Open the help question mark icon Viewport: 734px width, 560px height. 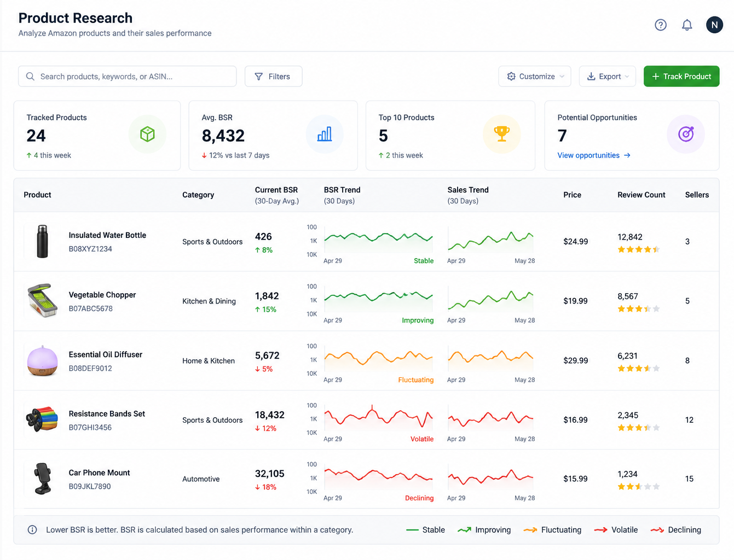[661, 25]
